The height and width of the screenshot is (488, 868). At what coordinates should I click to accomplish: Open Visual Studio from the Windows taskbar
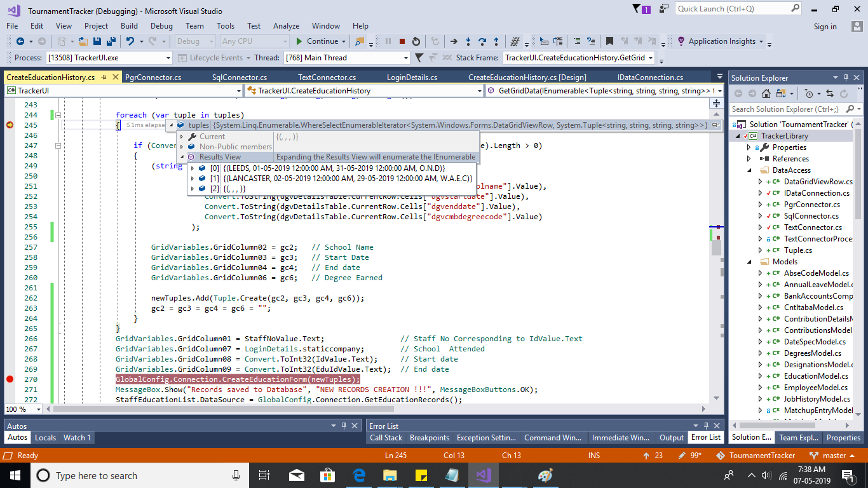click(483, 475)
